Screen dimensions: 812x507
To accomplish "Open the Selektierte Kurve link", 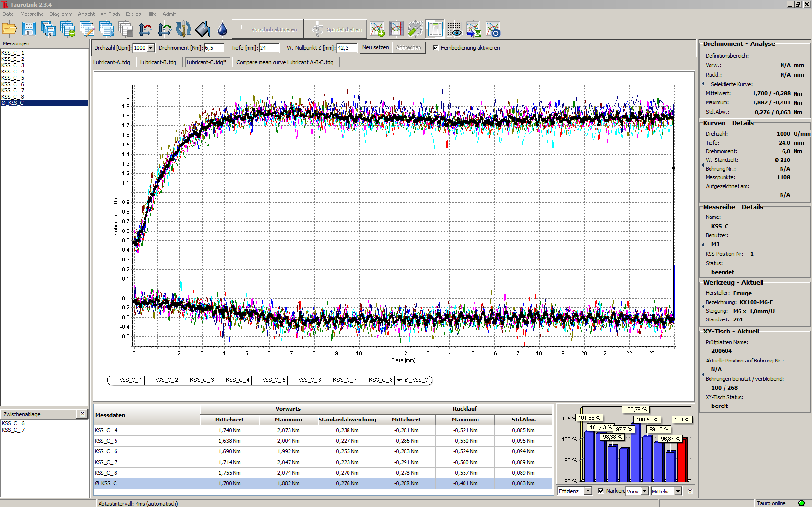I will pos(731,84).
